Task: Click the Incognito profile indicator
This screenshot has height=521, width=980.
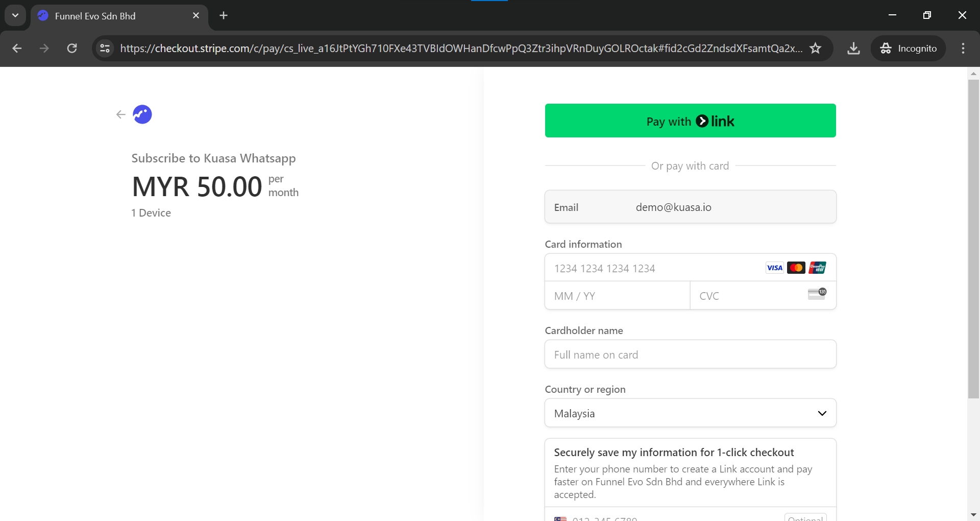Action: coord(908,49)
